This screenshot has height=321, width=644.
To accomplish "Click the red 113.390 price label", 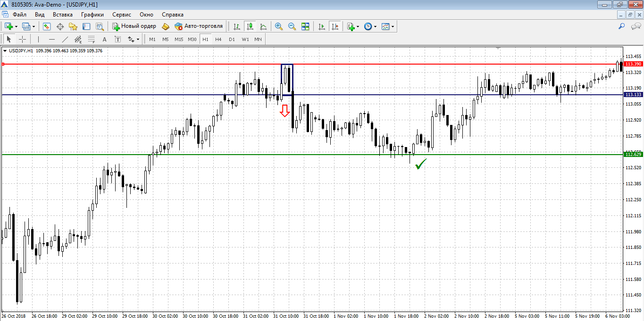I will (633, 64).
